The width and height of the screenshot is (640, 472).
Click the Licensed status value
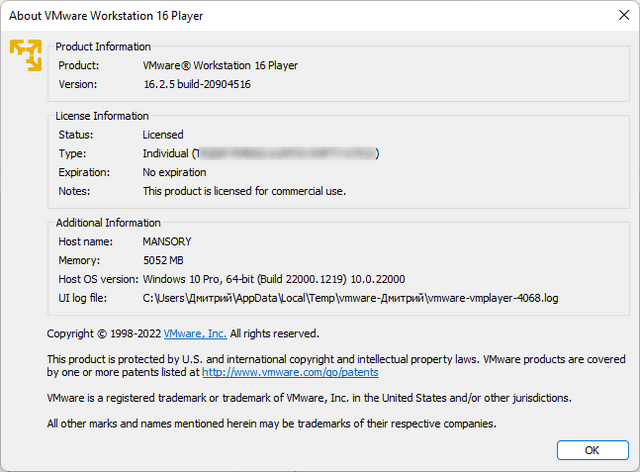[162, 134]
